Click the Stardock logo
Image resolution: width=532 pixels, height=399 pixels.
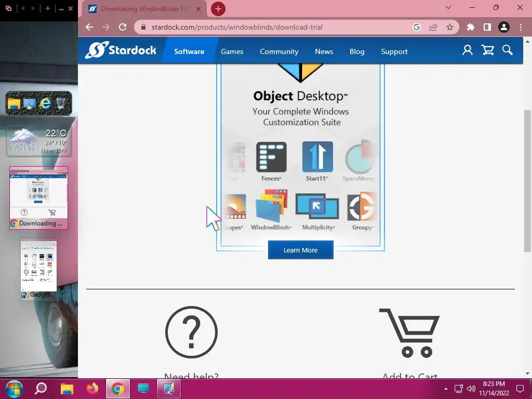click(121, 50)
